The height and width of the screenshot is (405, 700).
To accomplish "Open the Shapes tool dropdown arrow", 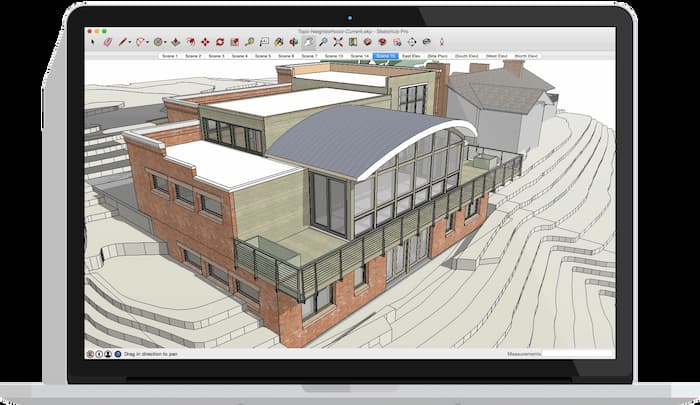I will pos(165,42).
